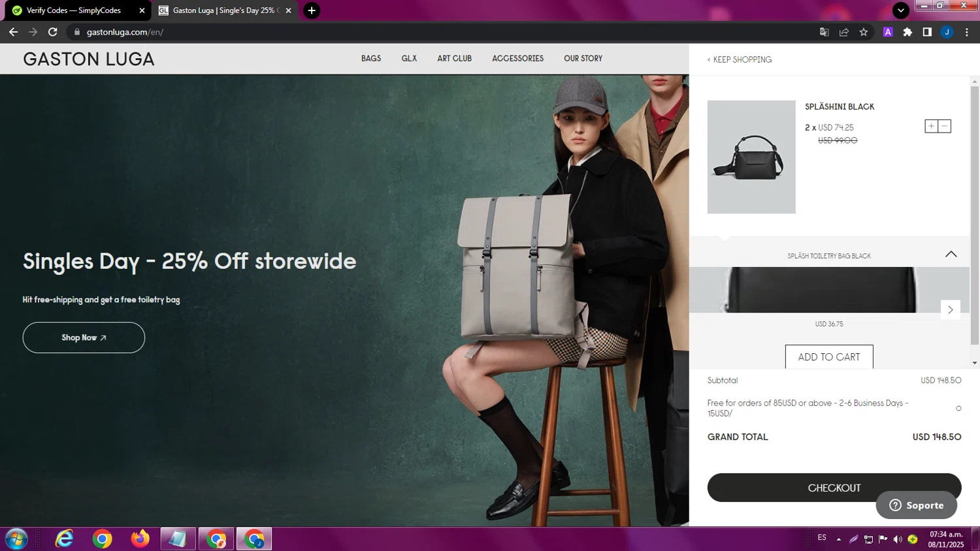The image size is (980, 551).
Task: Click the address bar URL field
Action: pos(444,32)
